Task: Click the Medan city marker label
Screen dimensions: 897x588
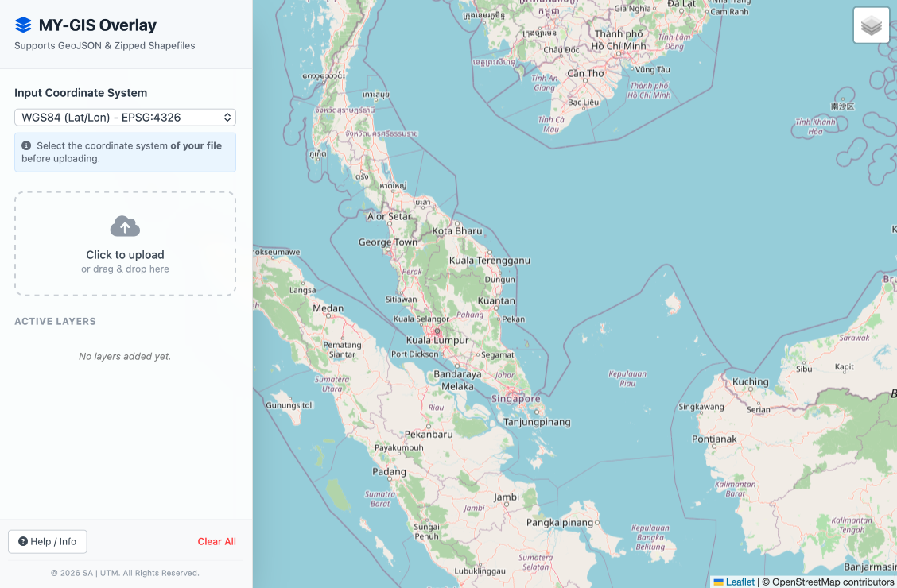Action: 328,308
